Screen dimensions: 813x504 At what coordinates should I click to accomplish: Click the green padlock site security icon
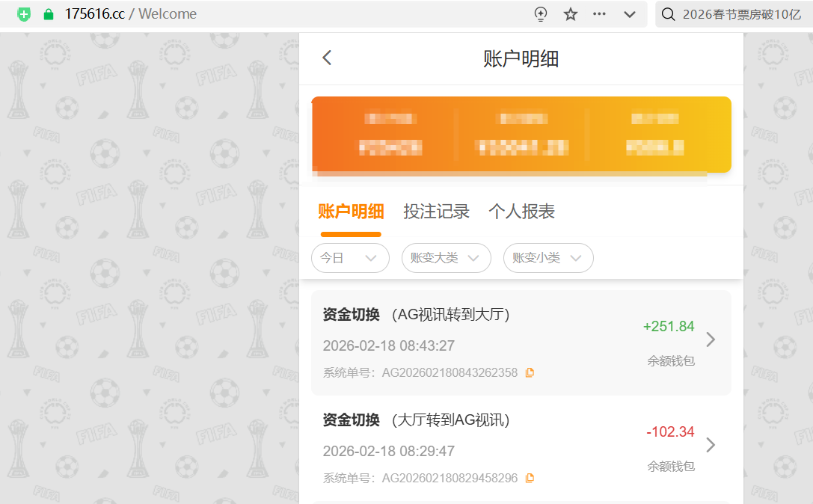tap(49, 14)
